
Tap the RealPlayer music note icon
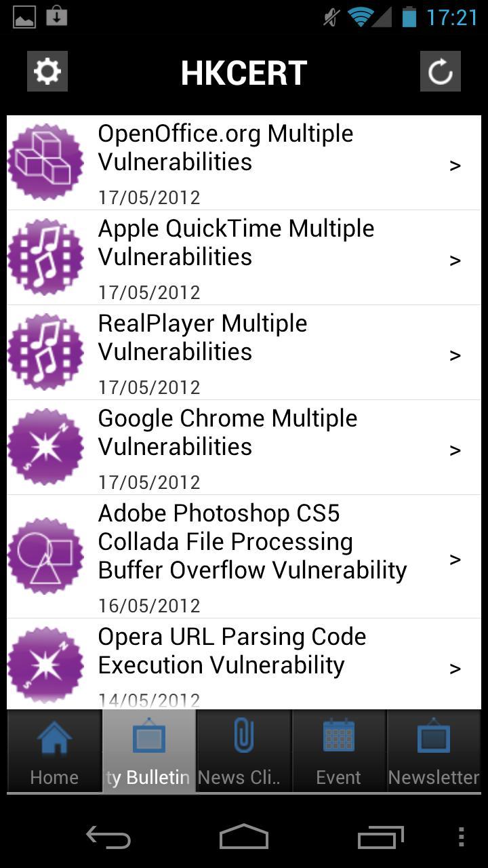point(45,352)
